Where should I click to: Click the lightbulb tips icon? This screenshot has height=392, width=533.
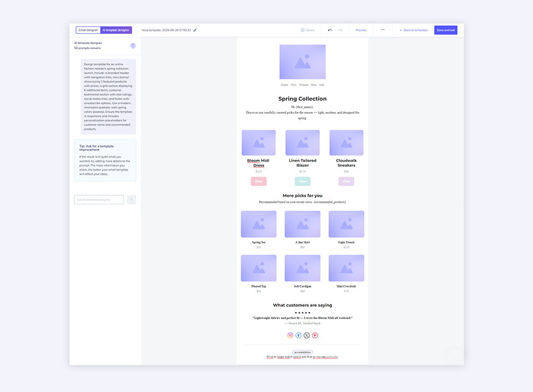(133, 45)
